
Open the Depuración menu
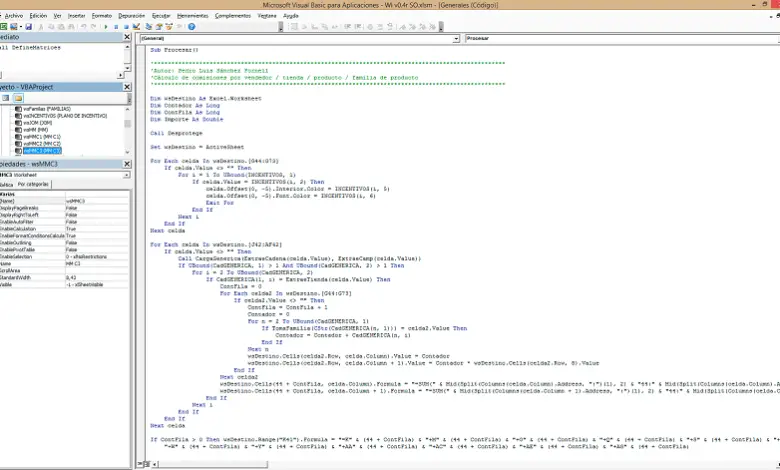(x=131, y=16)
